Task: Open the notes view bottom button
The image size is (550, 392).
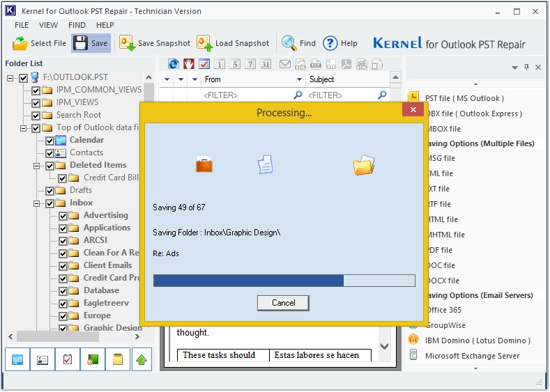Action: point(118,359)
